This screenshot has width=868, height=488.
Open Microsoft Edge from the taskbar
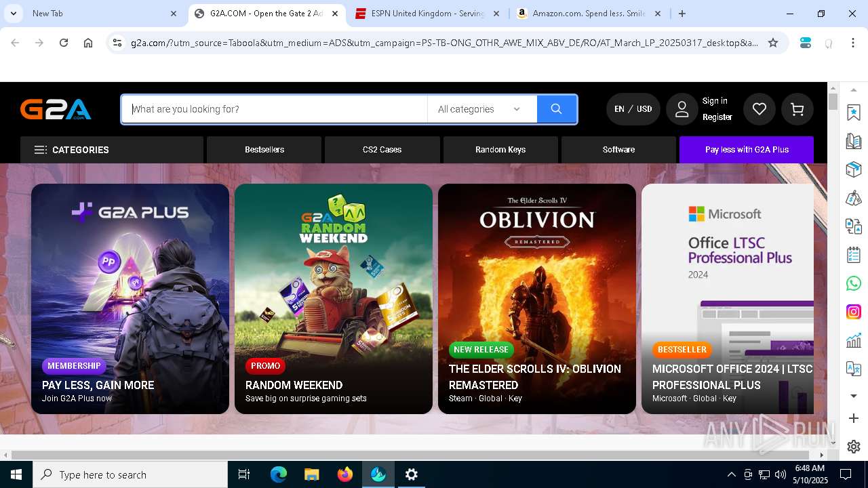click(279, 474)
